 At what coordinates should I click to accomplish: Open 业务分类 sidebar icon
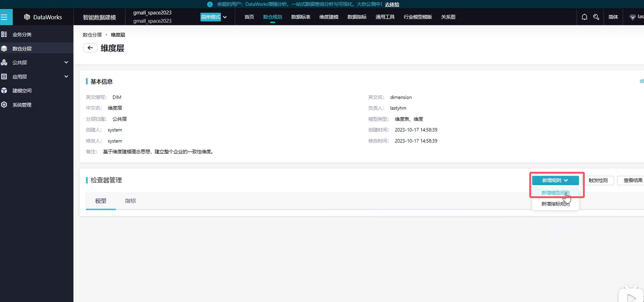tap(4, 34)
